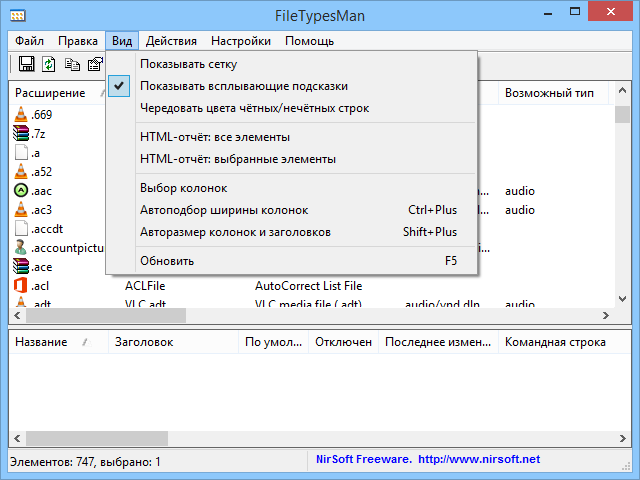Toggle "Чередовать цвета чётных/нечётных строк"
640x480 pixels.
point(254,108)
